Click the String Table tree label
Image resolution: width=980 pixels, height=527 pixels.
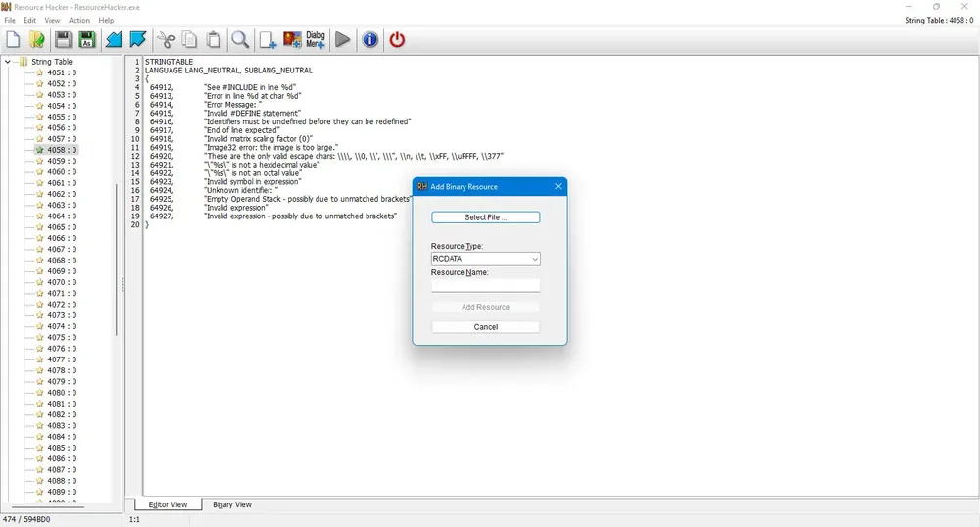click(52, 61)
